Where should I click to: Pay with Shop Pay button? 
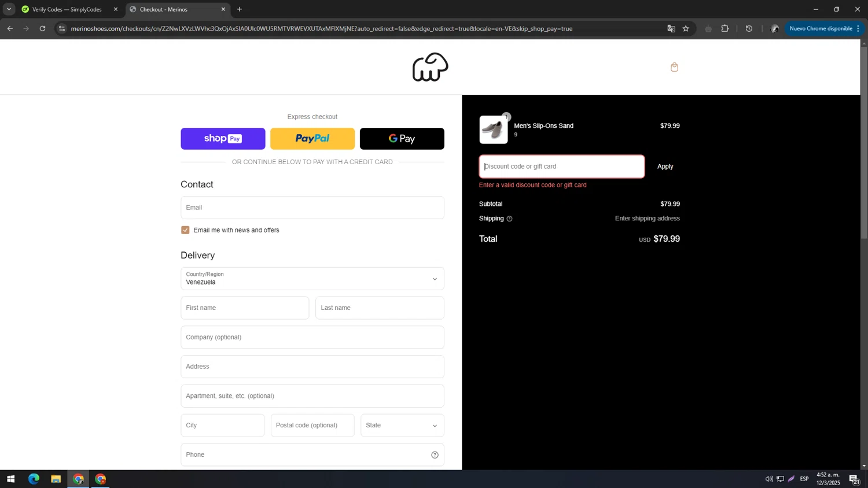pos(223,139)
